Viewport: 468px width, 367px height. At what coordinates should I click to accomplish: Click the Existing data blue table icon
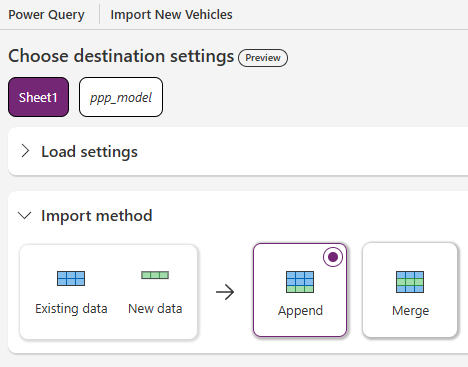pos(71,278)
